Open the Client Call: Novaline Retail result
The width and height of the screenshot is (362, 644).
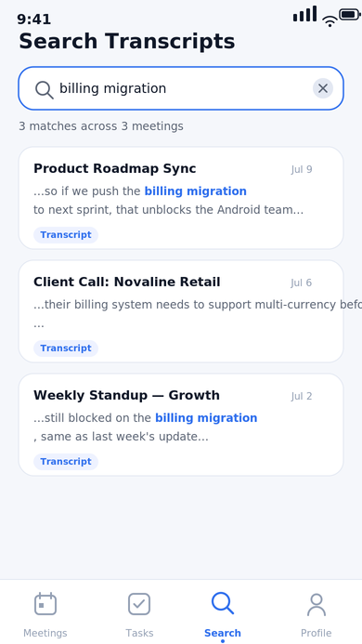[x=181, y=311]
